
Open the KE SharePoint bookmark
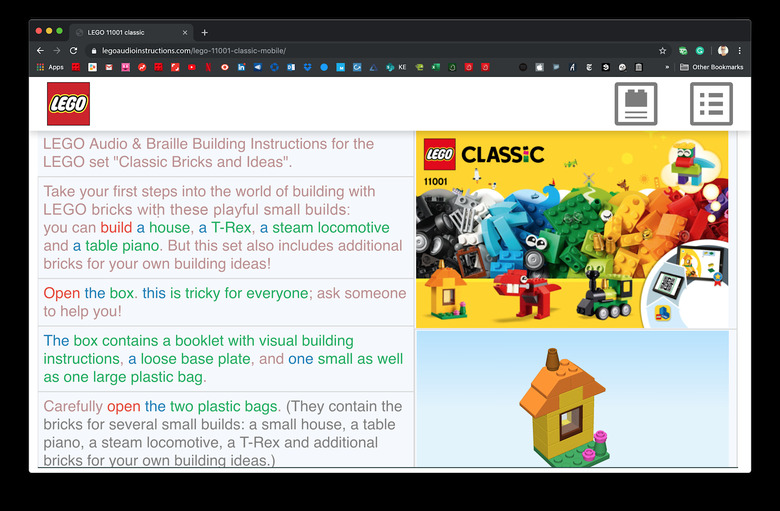click(x=396, y=67)
